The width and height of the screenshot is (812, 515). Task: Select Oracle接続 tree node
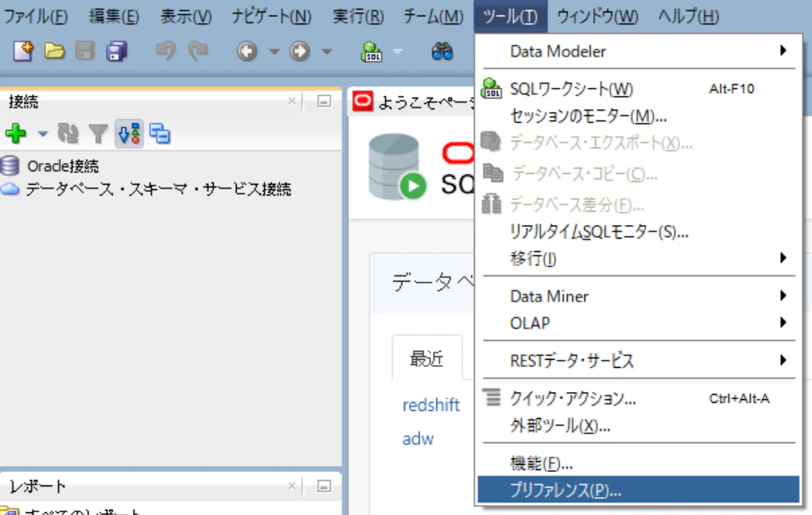63,166
